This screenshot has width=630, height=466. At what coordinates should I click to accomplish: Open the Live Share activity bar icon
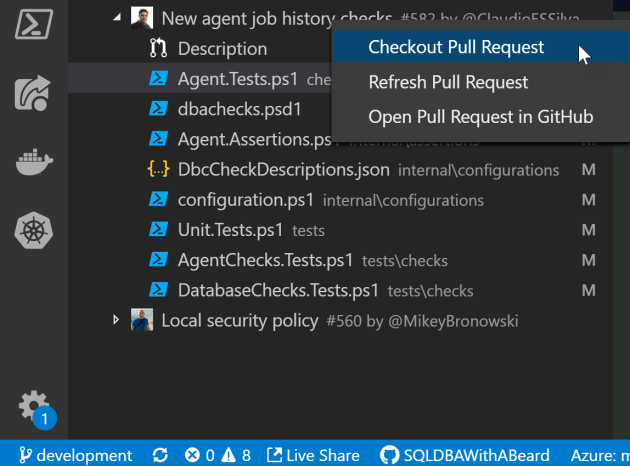[34, 92]
